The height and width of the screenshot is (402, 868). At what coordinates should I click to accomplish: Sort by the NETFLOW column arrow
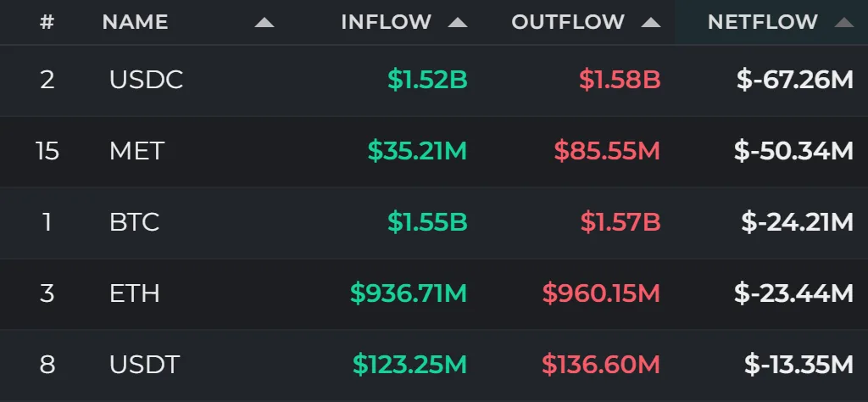(x=844, y=23)
